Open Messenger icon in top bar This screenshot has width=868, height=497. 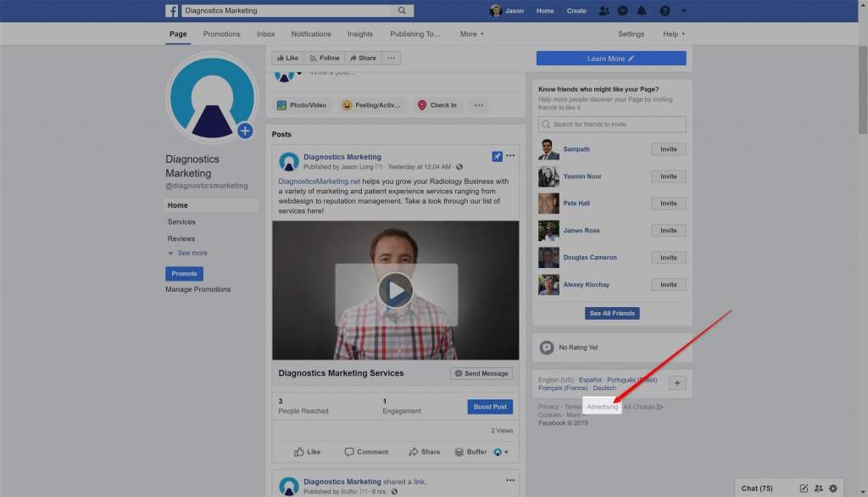tap(623, 10)
